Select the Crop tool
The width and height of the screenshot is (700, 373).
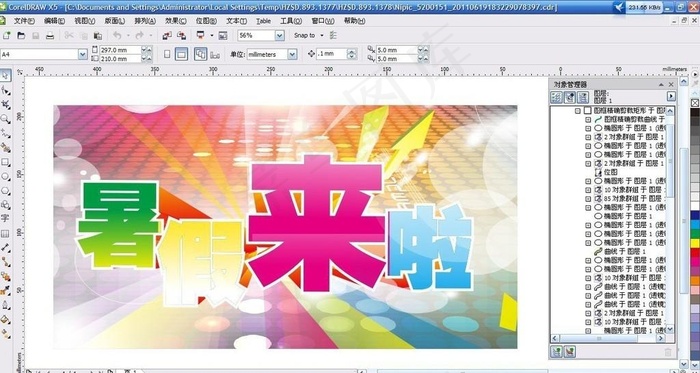coord(5,104)
